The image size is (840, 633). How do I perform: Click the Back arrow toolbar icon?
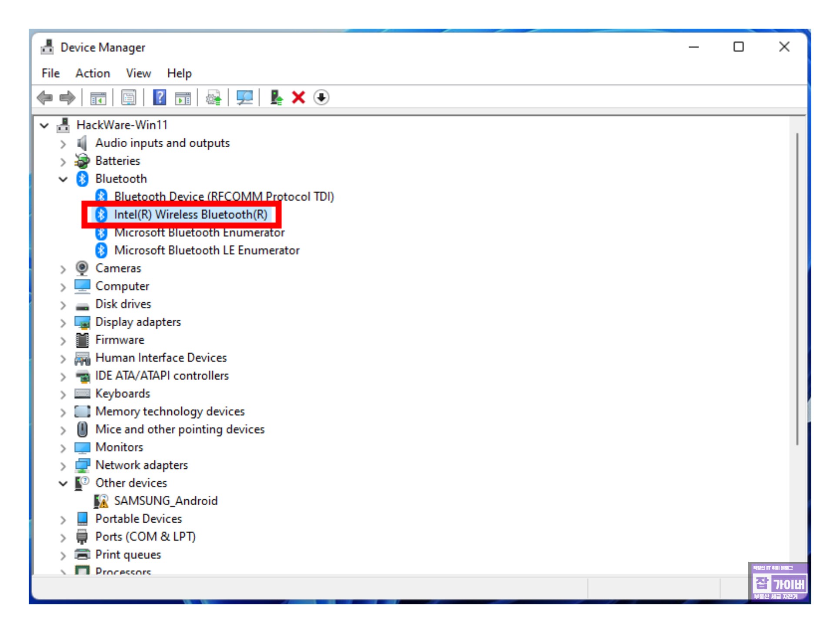(x=45, y=98)
